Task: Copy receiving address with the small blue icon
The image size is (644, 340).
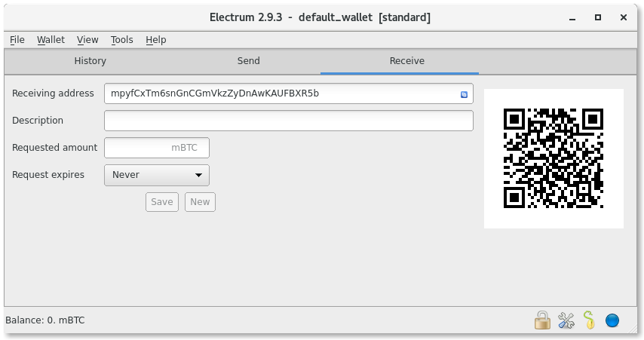Action: 464,94
